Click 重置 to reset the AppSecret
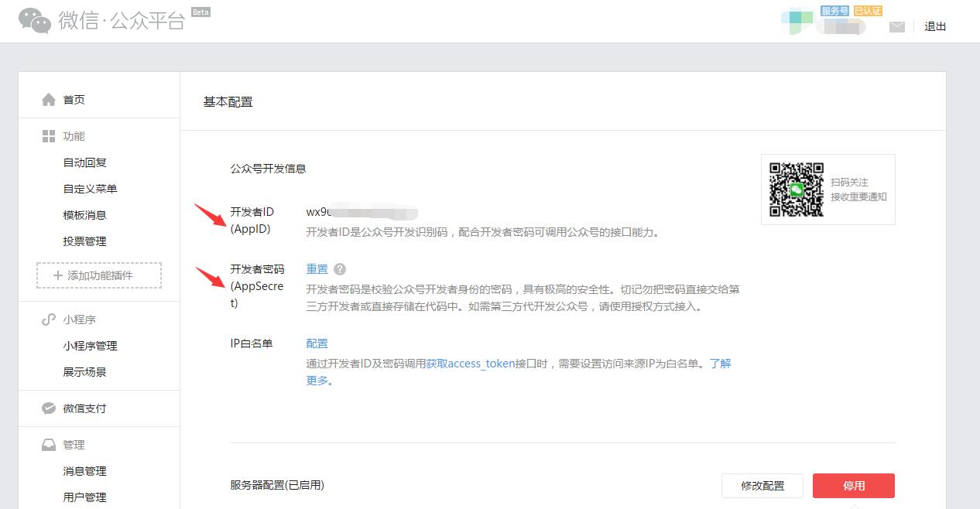Image resolution: width=980 pixels, height=509 pixels. tap(317, 269)
